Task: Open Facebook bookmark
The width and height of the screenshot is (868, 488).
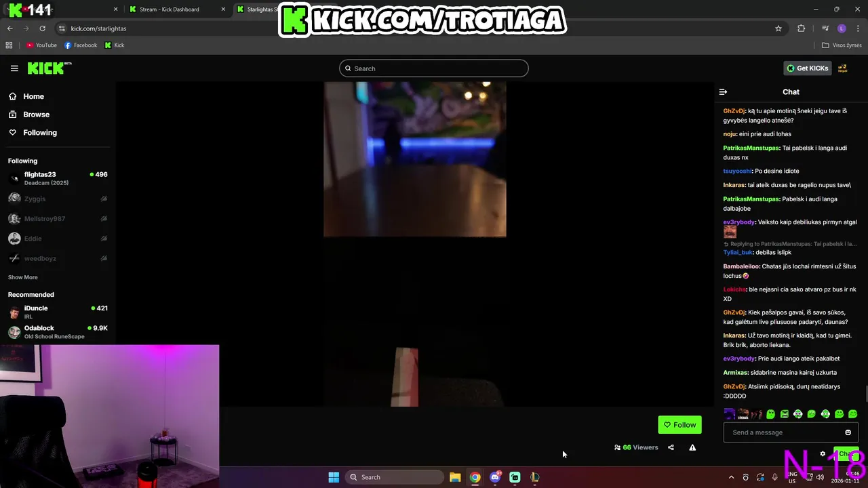Action: point(81,45)
